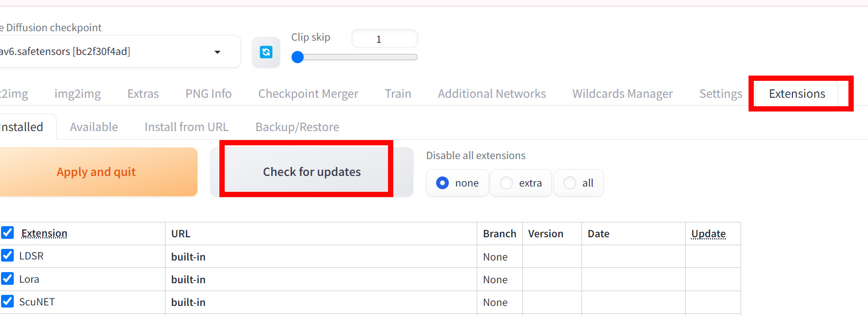Switch to the img2img tab
Image resolution: width=868 pixels, height=316 pixels.
[78, 94]
